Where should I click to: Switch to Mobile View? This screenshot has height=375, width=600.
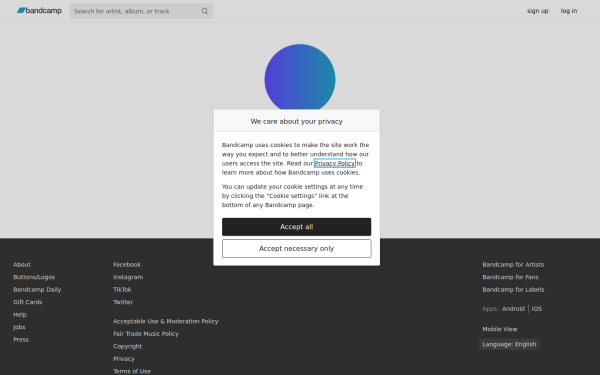[500, 329]
